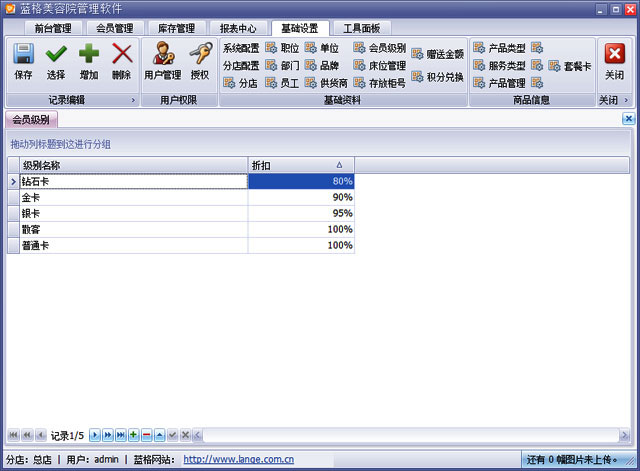Switch to 工具面板 tab
The height and width of the screenshot is (471, 640).
click(362, 28)
